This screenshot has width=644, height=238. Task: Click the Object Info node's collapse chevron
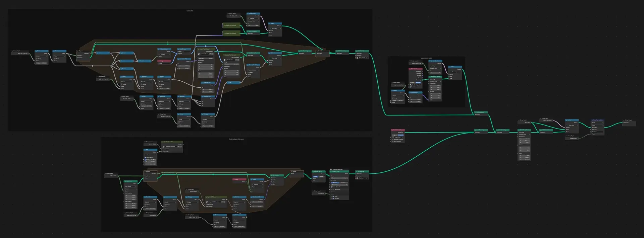[x=410, y=69]
